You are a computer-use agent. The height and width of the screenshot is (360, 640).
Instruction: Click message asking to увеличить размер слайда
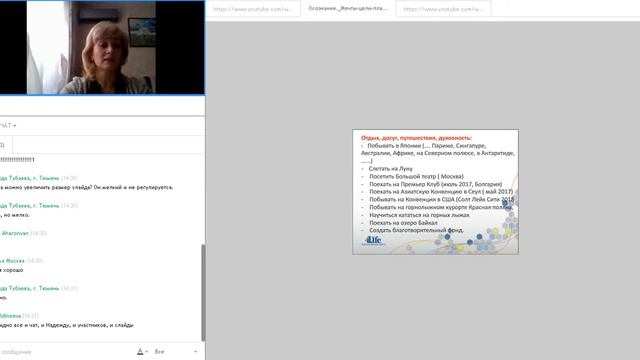tap(87, 187)
